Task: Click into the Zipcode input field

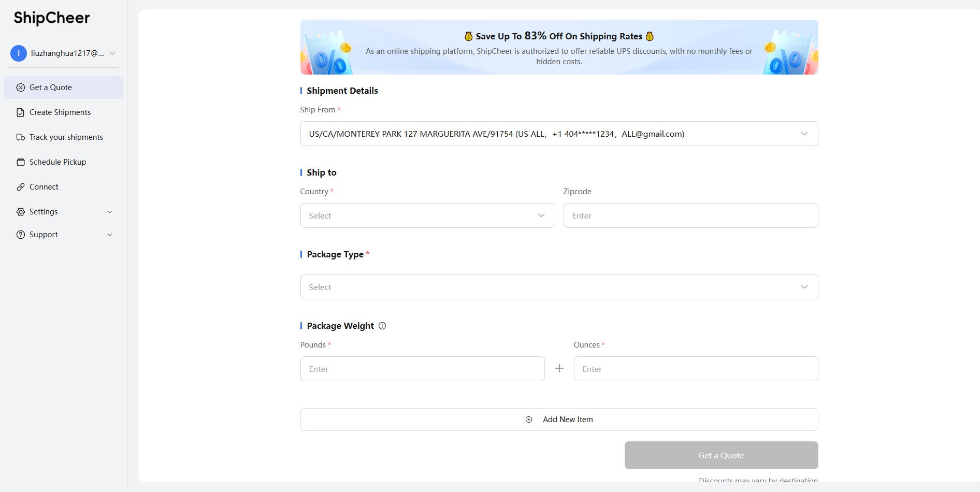Action: pos(690,215)
